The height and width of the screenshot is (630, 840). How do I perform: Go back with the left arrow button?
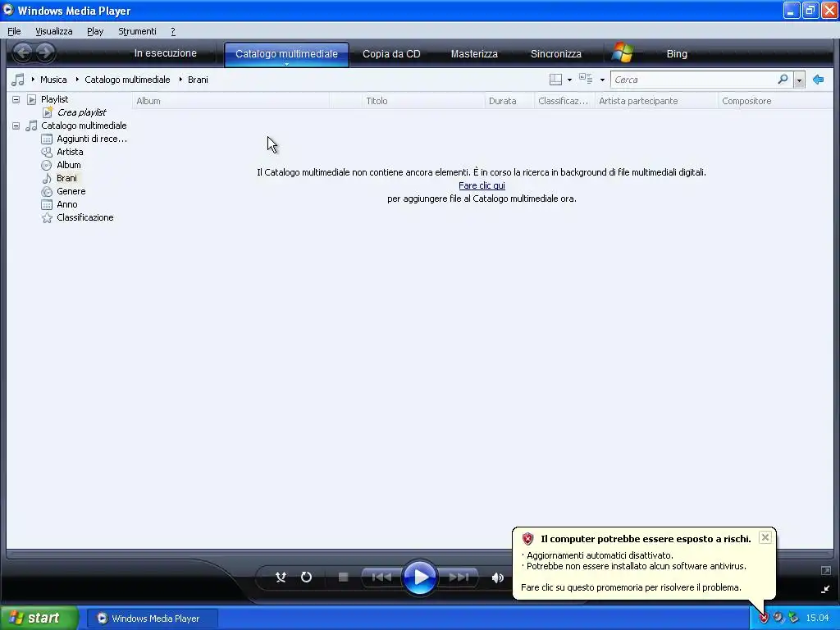[x=23, y=52]
